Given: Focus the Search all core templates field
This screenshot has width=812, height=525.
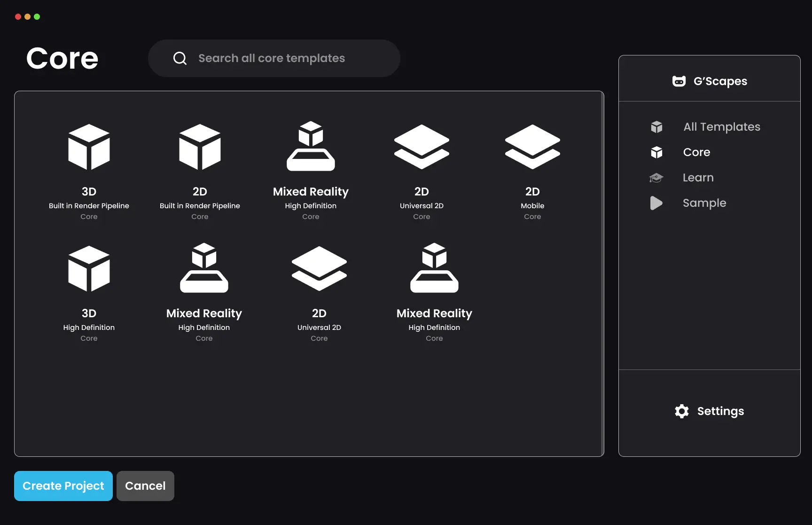Looking at the screenshot, I should [x=274, y=58].
